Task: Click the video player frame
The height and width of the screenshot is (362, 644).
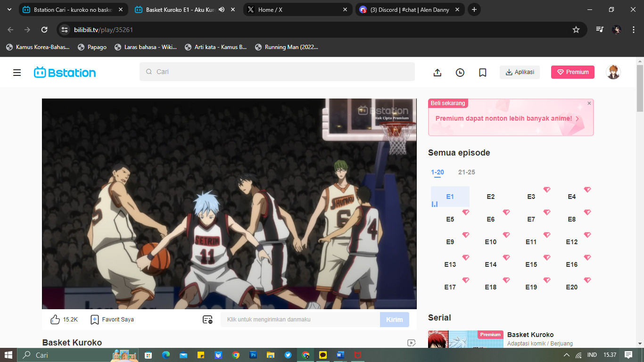Action: [x=229, y=204]
